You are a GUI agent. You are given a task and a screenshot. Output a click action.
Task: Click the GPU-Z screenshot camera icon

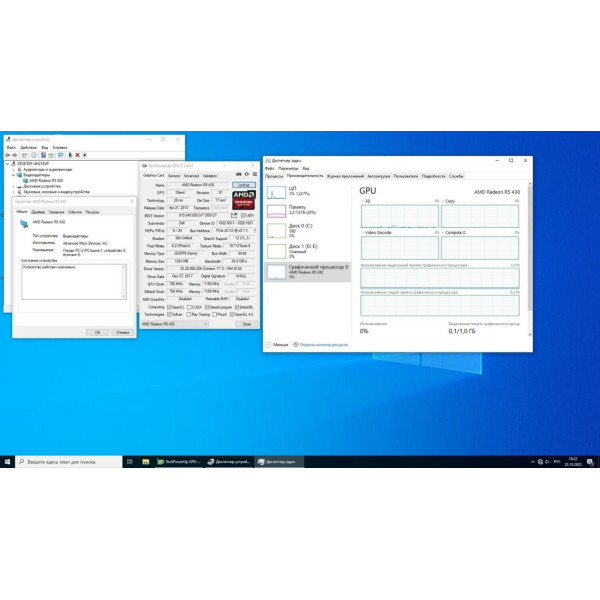click(x=239, y=174)
